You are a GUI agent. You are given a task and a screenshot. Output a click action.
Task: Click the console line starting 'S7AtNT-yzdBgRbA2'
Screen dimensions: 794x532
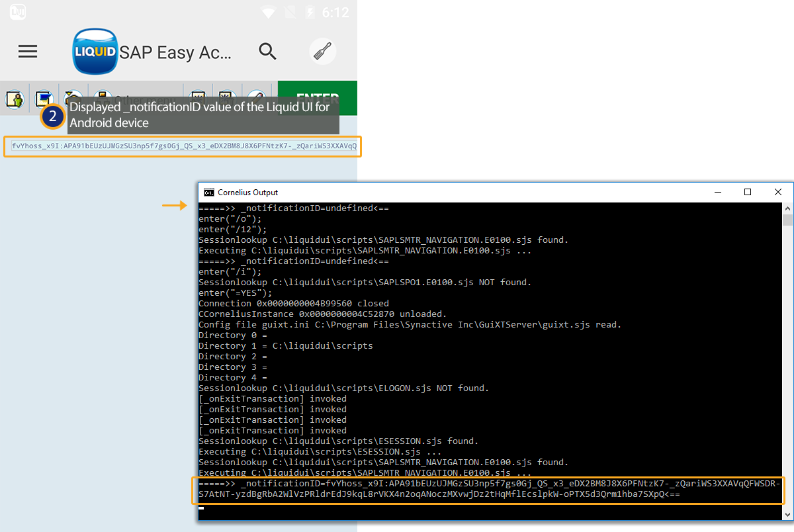pos(439,494)
